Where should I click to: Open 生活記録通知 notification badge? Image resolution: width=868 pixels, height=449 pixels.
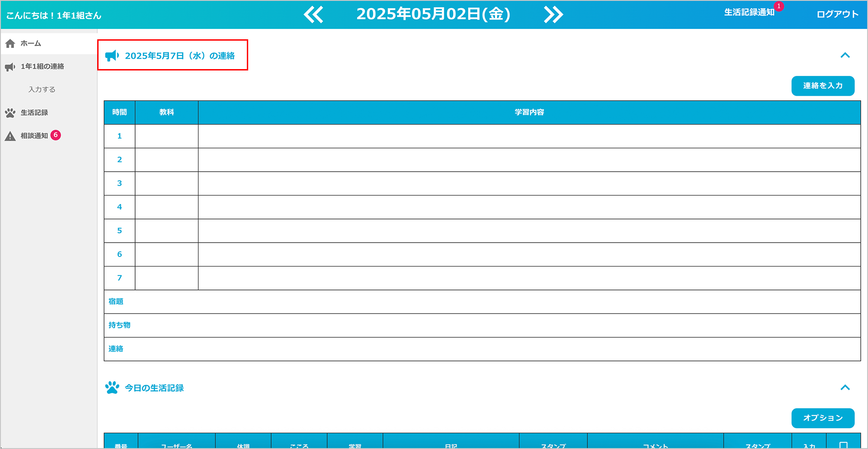pos(778,6)
